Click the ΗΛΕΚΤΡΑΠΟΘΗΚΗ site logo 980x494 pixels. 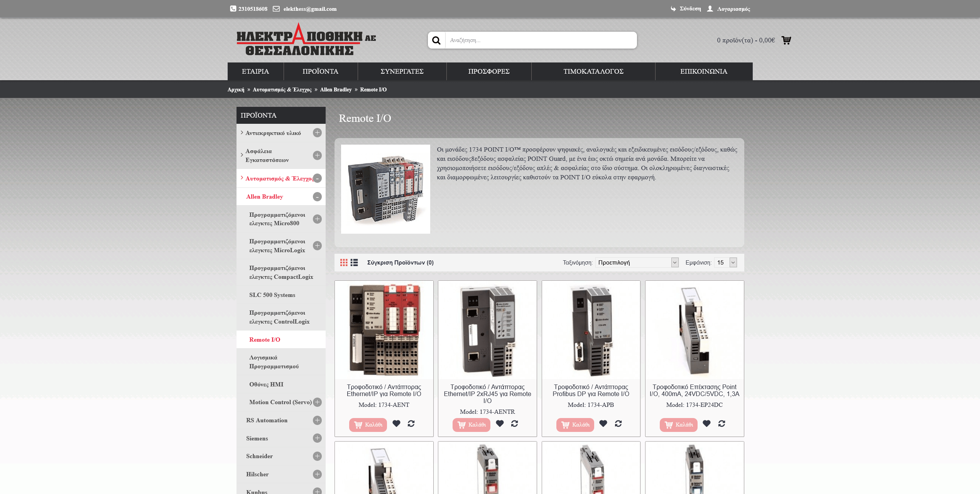[x=306, y=39]
